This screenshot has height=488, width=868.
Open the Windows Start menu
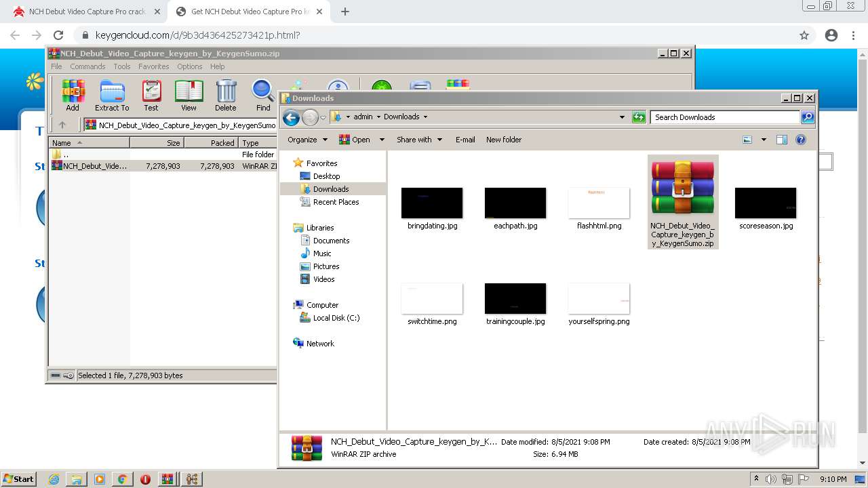19,479
